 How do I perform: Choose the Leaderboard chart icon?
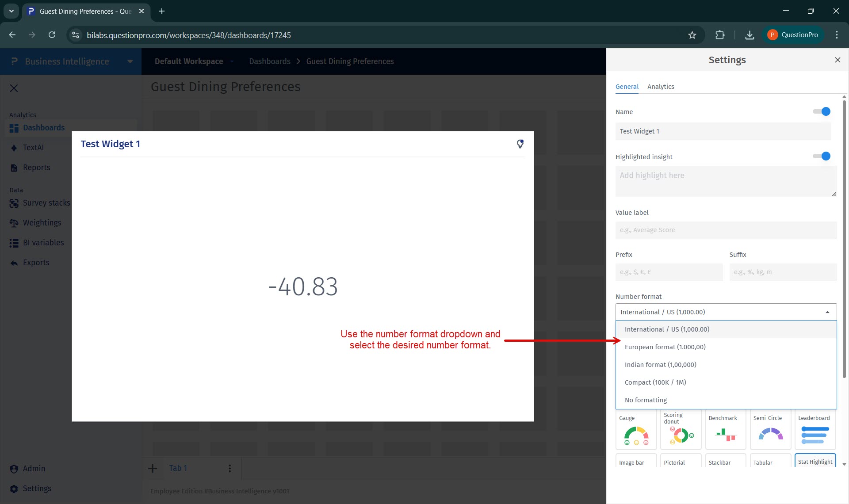(815, 435)
